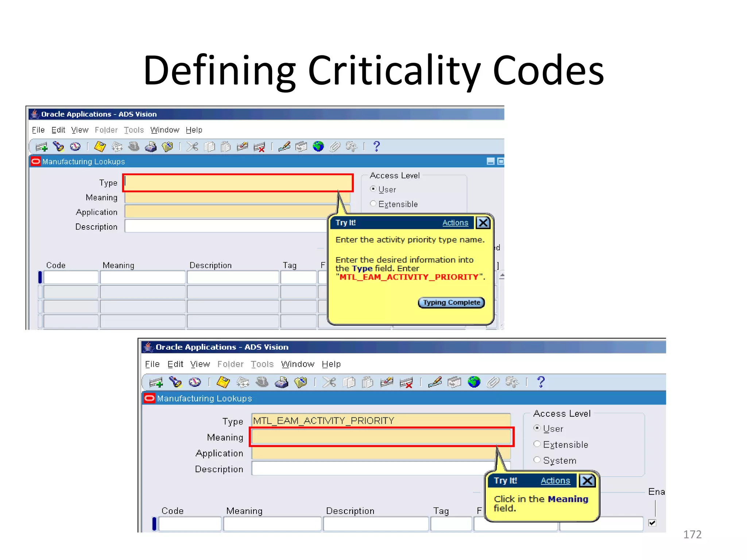Open Help menu in bottom window
Screen dimensions: 747x560
pos(331,364)
